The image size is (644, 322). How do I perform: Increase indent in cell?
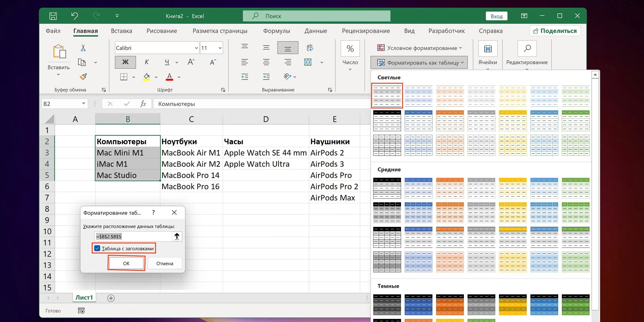[266, 77]
